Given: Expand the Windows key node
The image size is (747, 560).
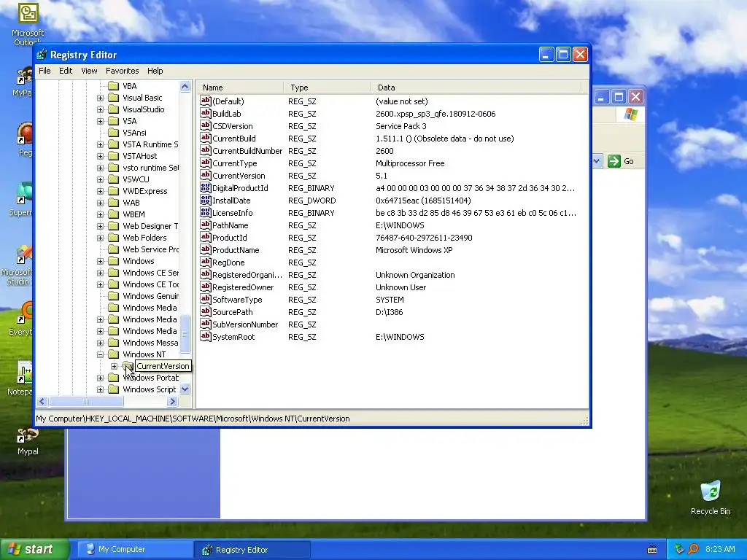Looking at the screenshot, I should [x=100, y=261].
